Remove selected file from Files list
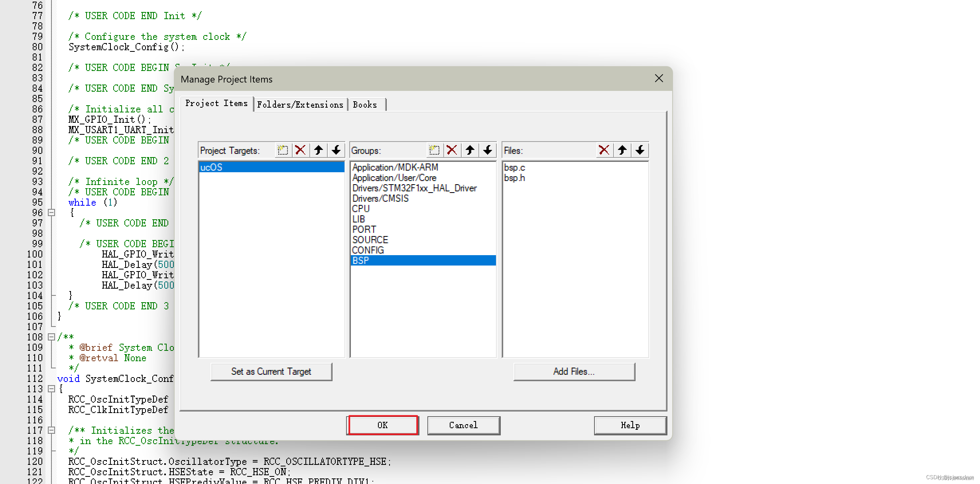This screenshot has height=484, width=980. pyautogui.click(x=604, y=150)
